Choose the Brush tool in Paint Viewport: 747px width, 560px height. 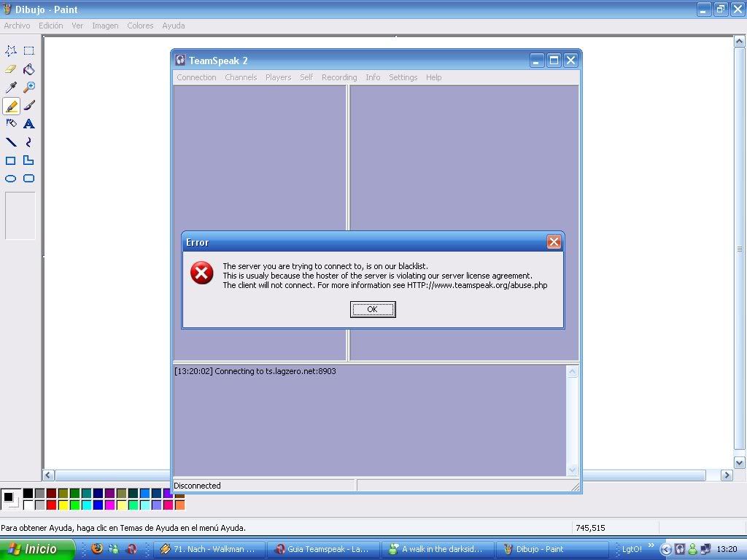pos(29,106)
